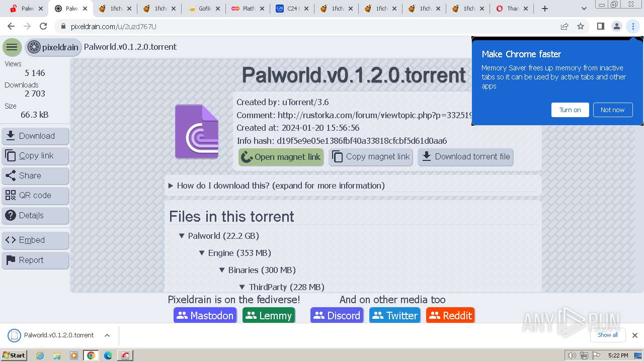Open the tab search dropdown
644x362 pixels.
pyautogui.click(x=584, y=9)
